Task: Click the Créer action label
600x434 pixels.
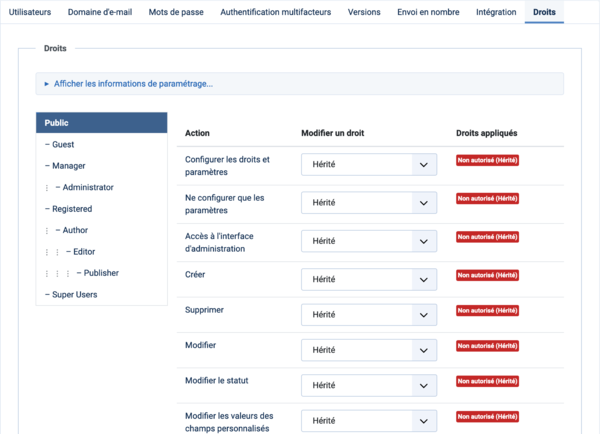Action: click(x=195, y=274)
